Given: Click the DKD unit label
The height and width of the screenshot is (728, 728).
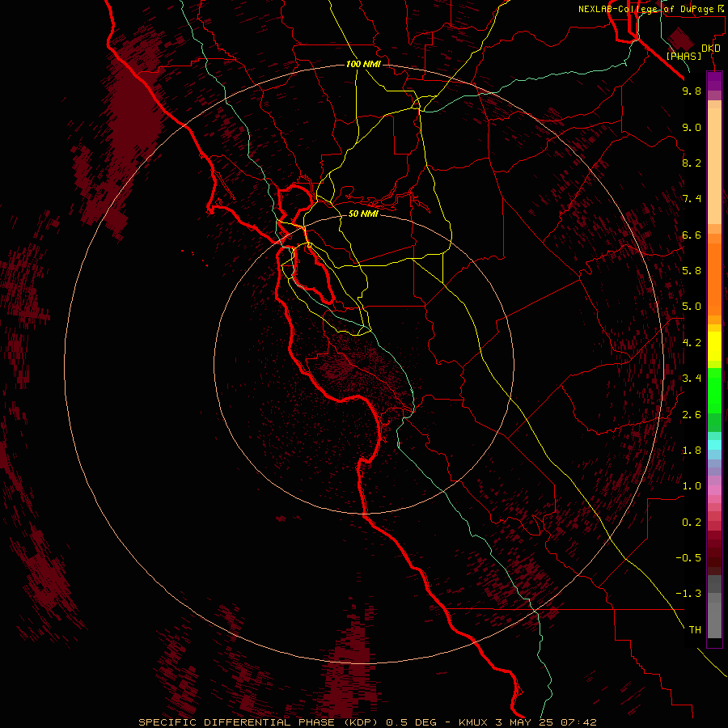Looking at the screenshot, I should (711, 49).
